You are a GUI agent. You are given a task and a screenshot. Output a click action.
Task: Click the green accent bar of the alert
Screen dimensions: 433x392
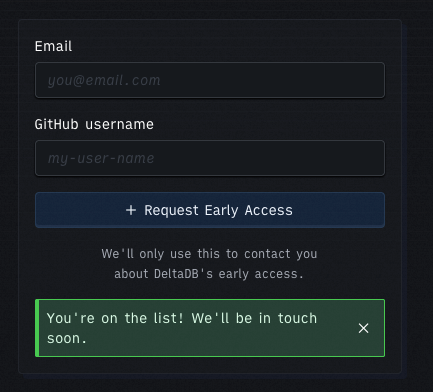click(x=37, y=328)
